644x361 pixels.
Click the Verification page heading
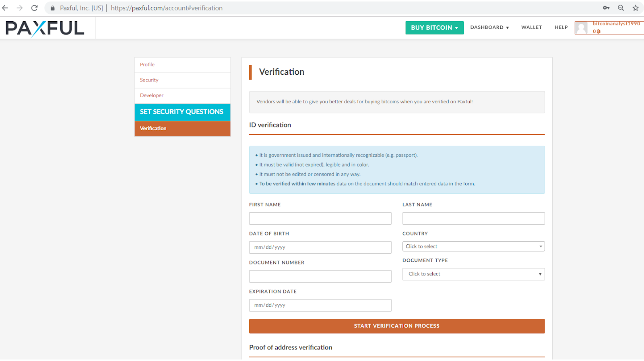281,72
